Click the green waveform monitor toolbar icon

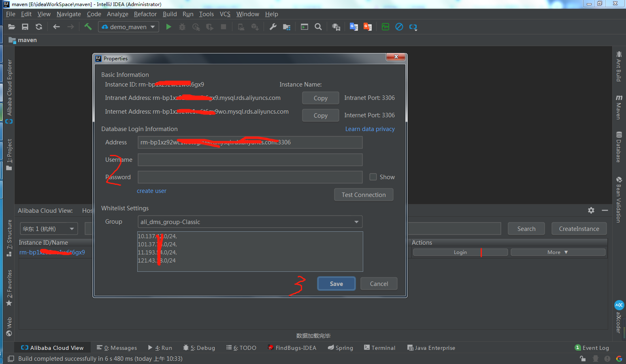point(385,27)
